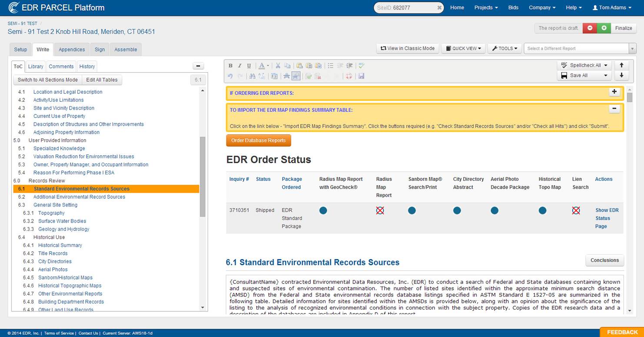Open the Show EDR Status Page link
This screenshot has height=337, width=644.
click(607, 218)
